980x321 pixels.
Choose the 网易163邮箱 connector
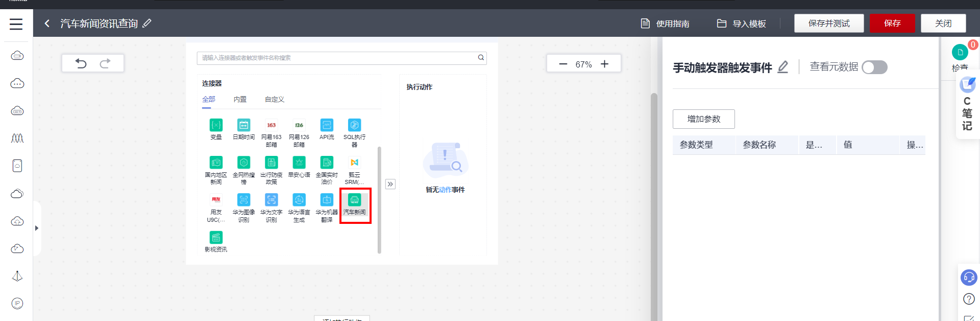pos(271,125)
